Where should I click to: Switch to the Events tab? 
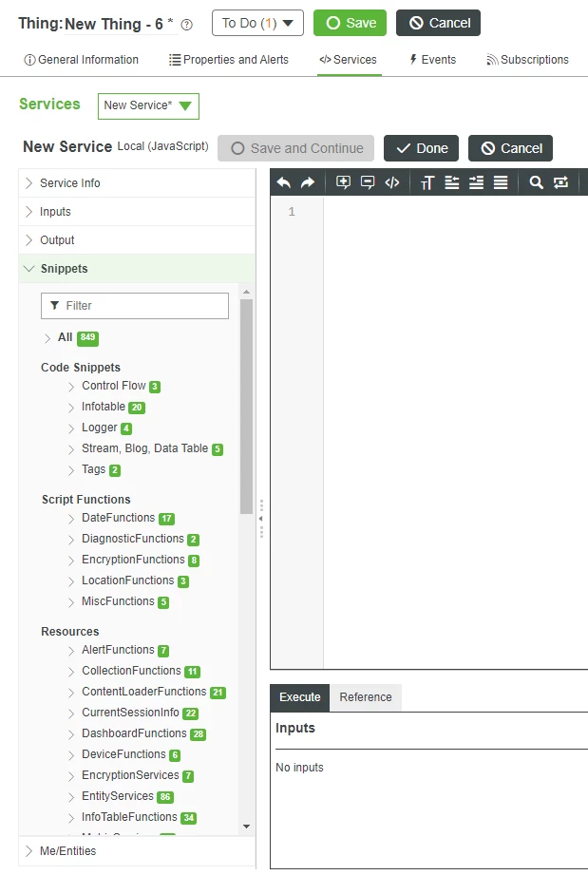coord(433,60)
